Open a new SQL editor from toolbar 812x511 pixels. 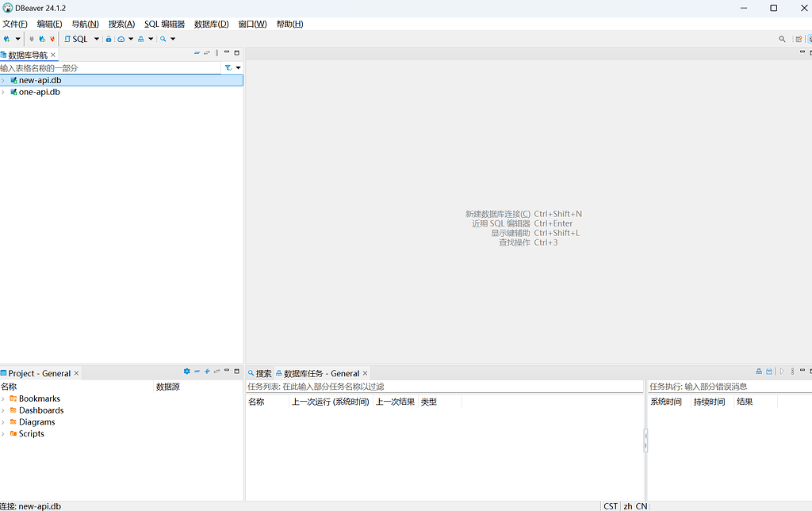pyautogui.click(x=76, y=39)
